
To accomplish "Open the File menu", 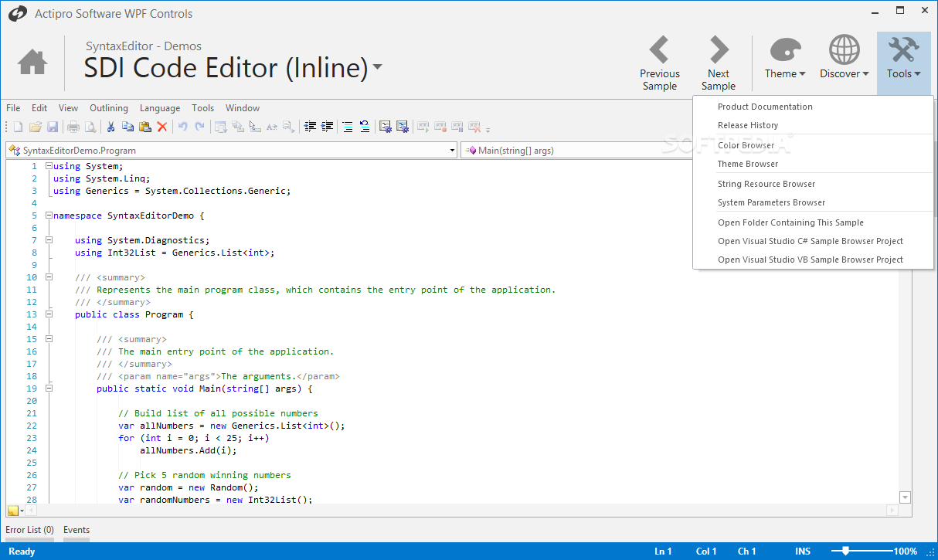I will coord(13,108).
